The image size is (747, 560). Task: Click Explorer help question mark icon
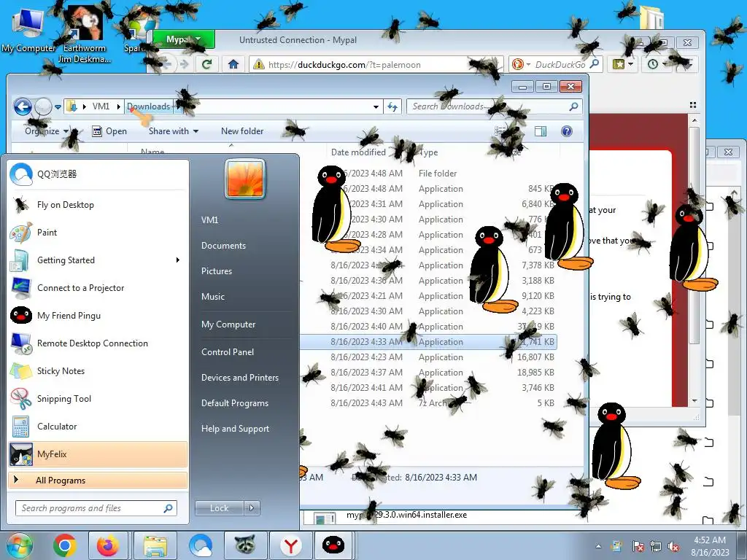[x=566, y=131]
